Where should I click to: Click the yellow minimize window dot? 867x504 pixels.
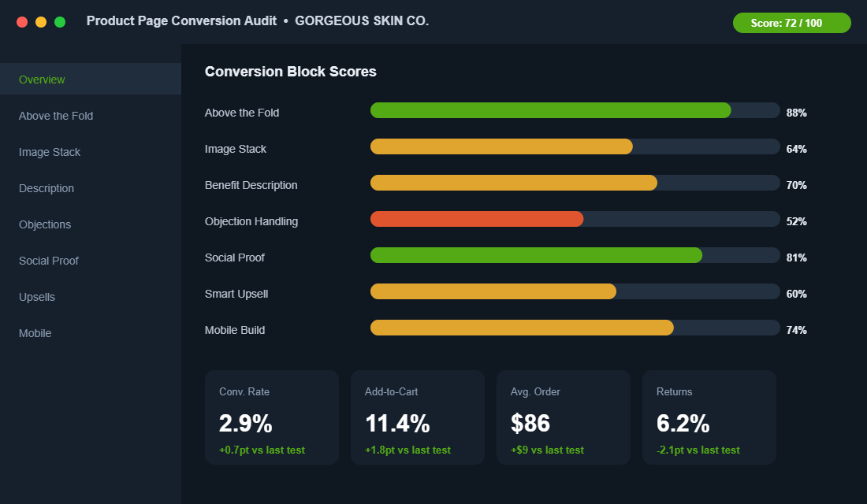click(x=41, y=22)
